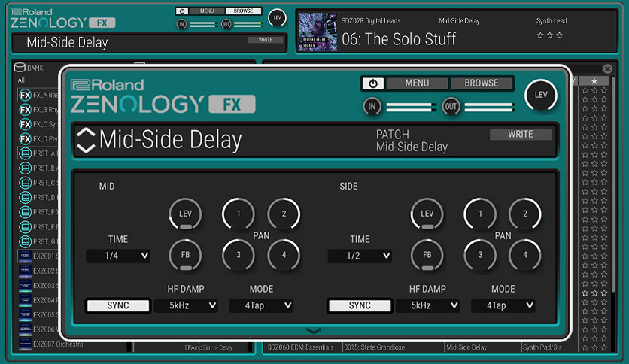Open small BROWSE in top header
The image size is (629, 364).
tap(243, 11)
